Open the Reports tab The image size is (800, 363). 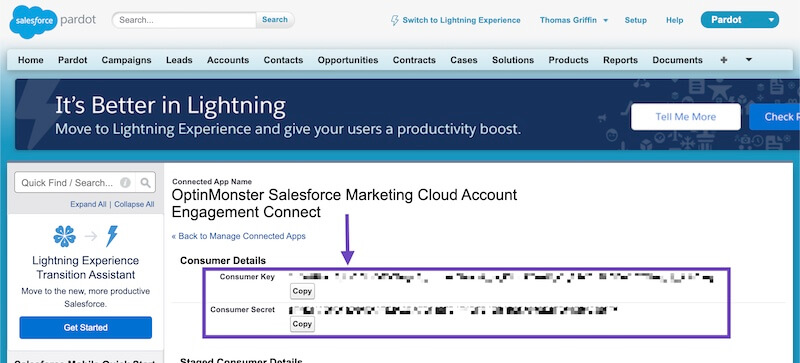pos(620,60)
